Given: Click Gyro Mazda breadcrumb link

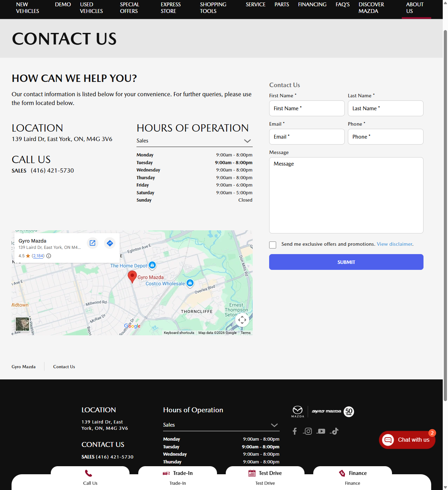Looking at the screenshot, I should (x=23, y=367).
